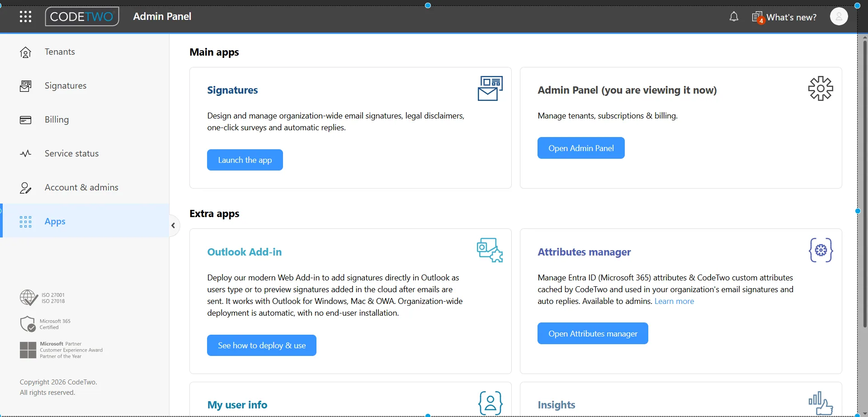Go to Tenants in sidebar
This screenshot has height=417, width=868.
pyautogui.click(x=85, y=52)
